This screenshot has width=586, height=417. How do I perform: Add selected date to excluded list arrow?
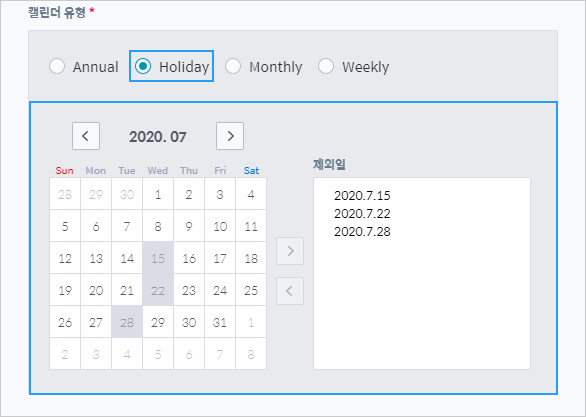pyautogui.click(x=290, y=251)
